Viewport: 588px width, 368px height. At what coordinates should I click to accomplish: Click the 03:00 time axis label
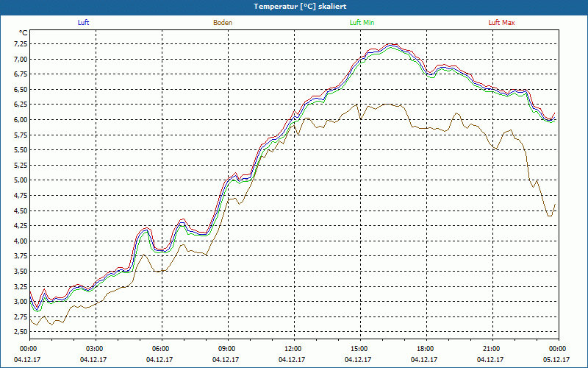click(96, 349)
